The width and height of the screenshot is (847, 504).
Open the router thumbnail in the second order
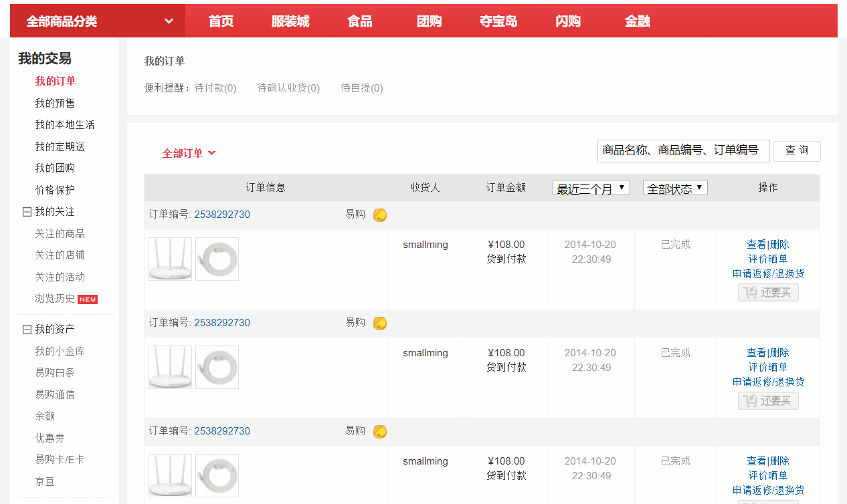tap(170, 367)
